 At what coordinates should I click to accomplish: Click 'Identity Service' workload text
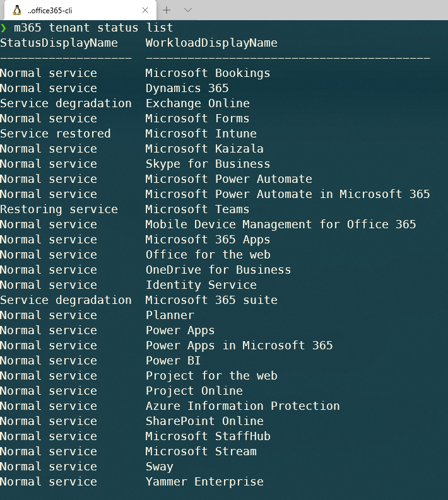click(201, 285)
